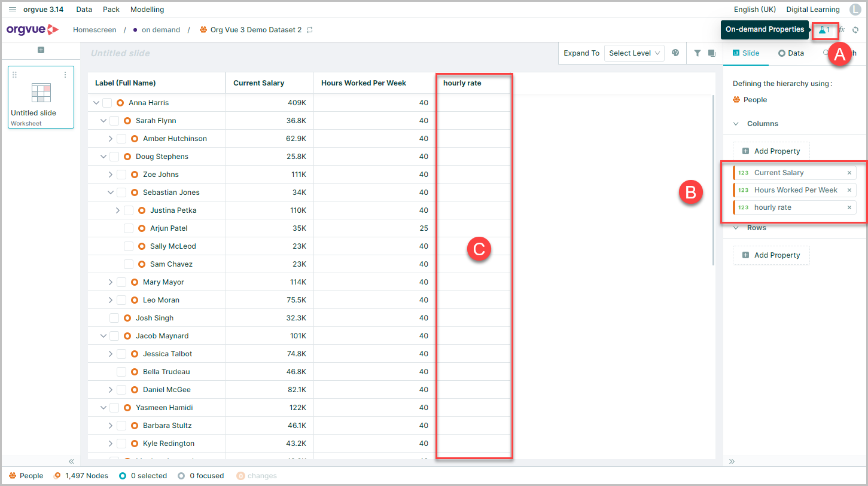Click Add Property under Rows
The width and height of the screenshot is (868, 486).
coord(771,255)
